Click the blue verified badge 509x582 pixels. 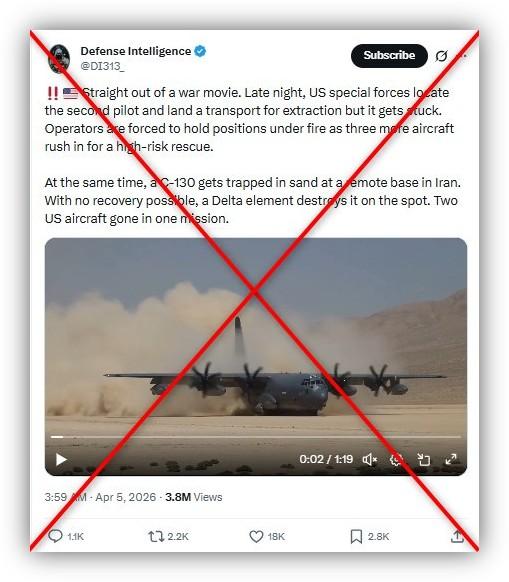coord(200,51)
